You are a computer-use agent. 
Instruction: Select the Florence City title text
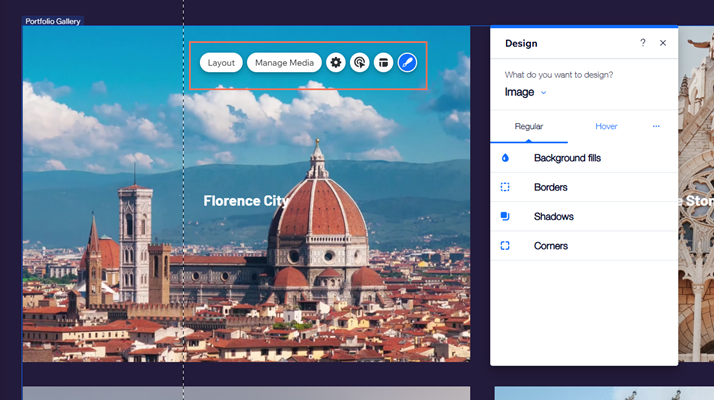point(246,201)
